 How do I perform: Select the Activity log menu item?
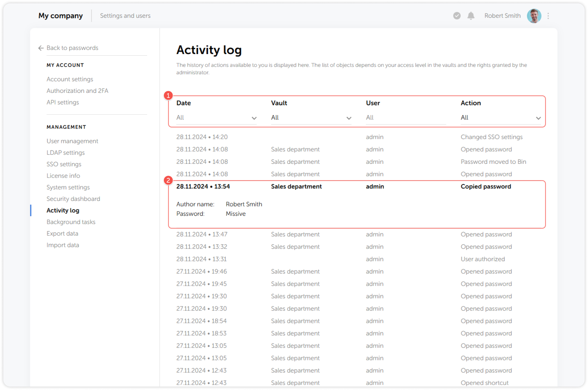coord(63,210)
